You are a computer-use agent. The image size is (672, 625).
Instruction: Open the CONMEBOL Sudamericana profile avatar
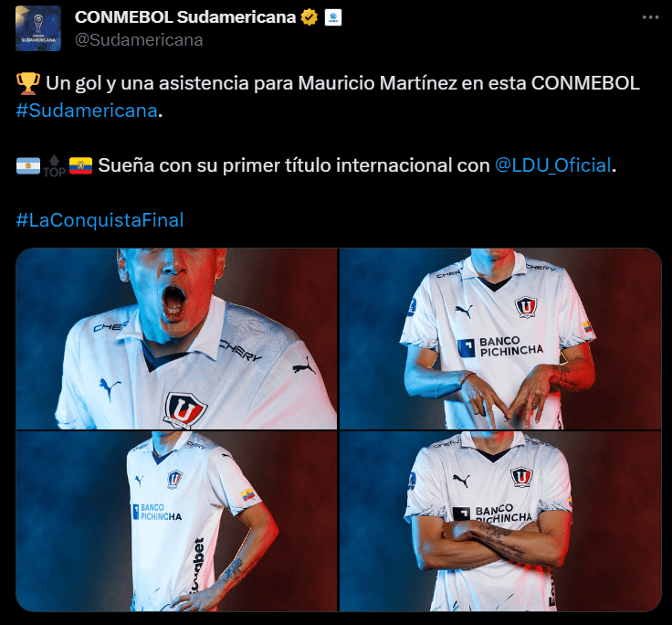coord(38,28)
